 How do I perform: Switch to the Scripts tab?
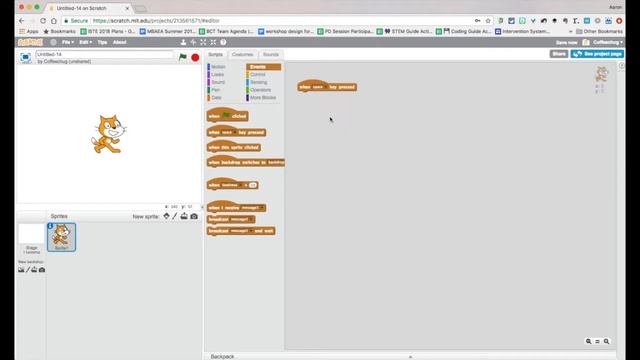pos(216,54)
